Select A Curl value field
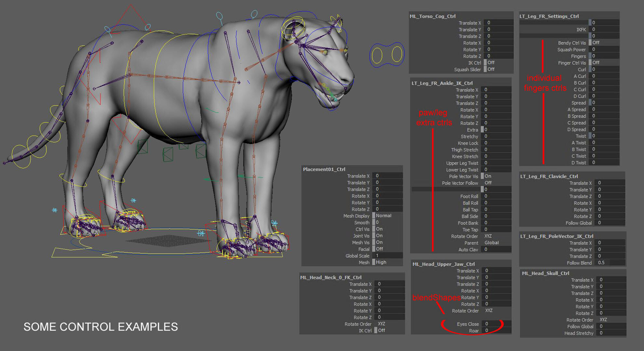The width and height of the screenshot is (644, 351). coord(604,76)
